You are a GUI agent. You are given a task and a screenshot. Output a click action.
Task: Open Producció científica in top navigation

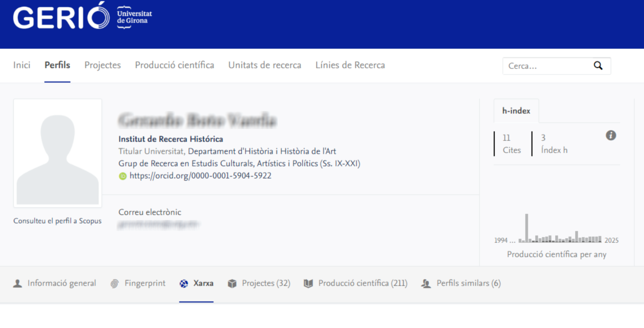pos(174,65)
